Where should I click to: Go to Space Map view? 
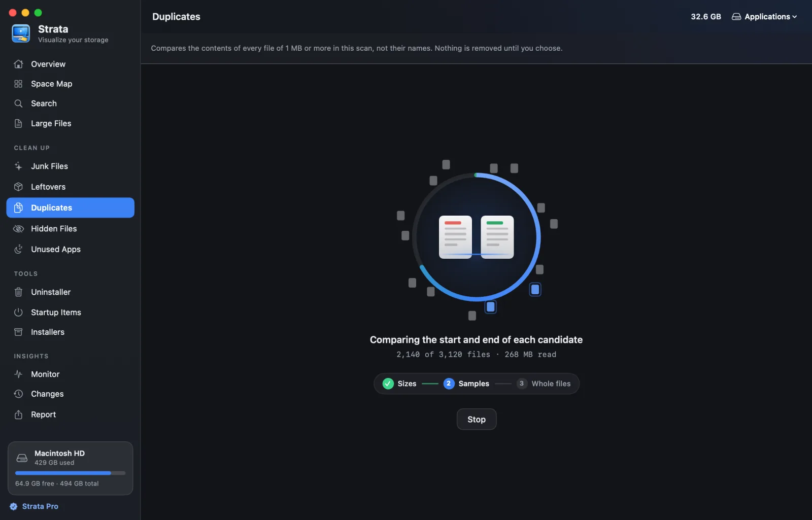70,84
